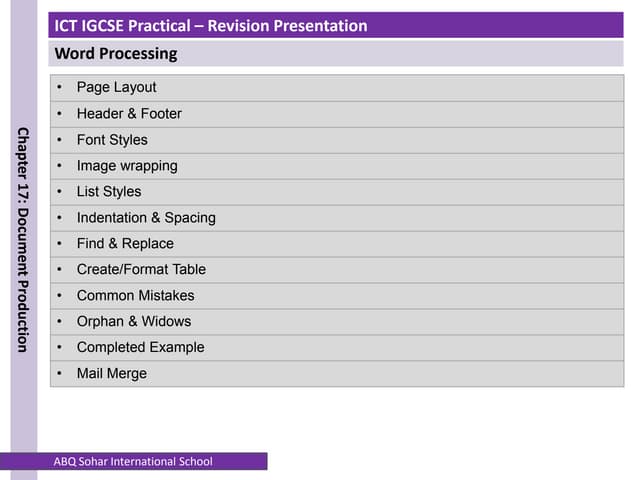Click the bullet beside Mail Merge
Viewport: 640px width, 480px height.
pos(60,374)
